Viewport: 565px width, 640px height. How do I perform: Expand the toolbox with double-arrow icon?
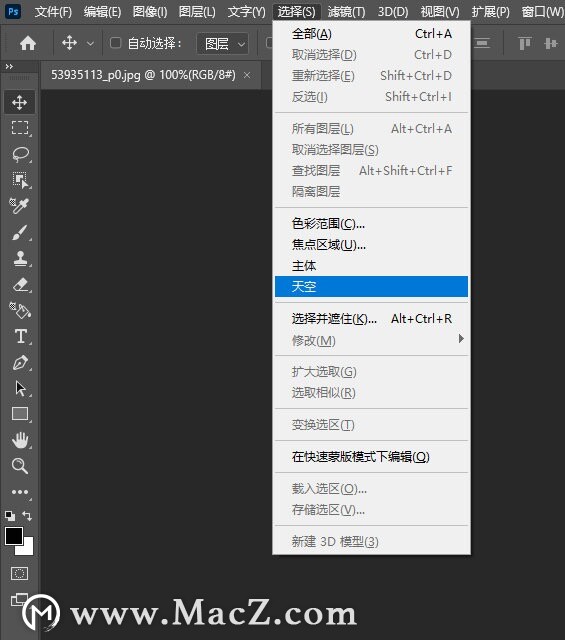coord(9,66)
